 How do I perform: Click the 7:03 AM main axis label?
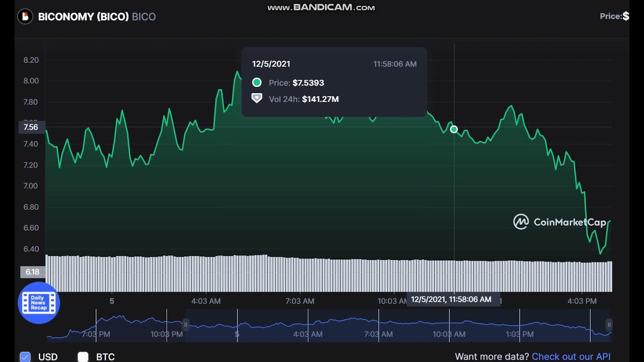(300, 301)
